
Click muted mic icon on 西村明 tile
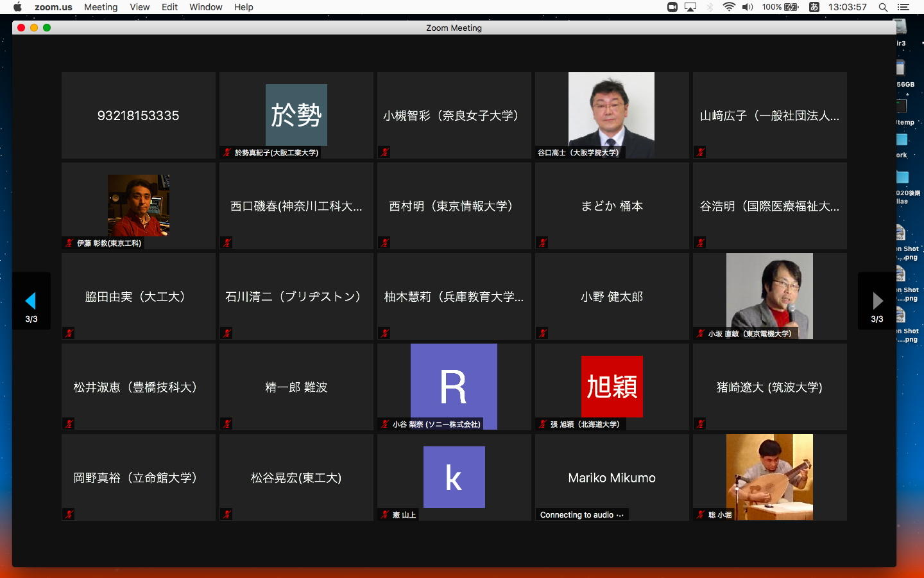tap(385, 243)
